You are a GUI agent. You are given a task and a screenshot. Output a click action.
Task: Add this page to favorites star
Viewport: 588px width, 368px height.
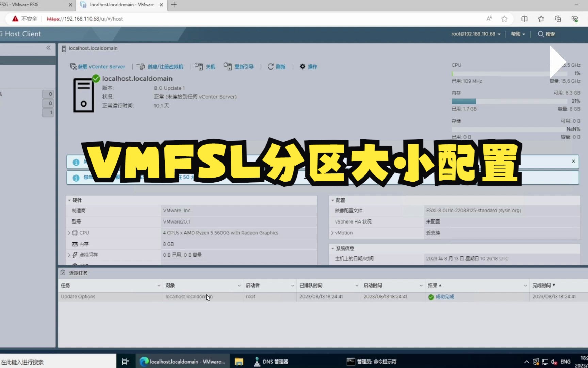point(504,19)
